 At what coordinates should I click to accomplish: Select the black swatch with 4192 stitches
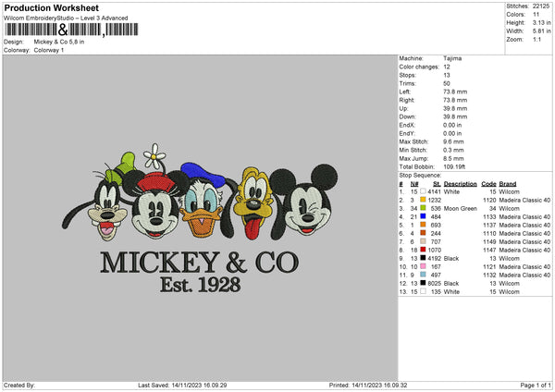click(423, 258)
